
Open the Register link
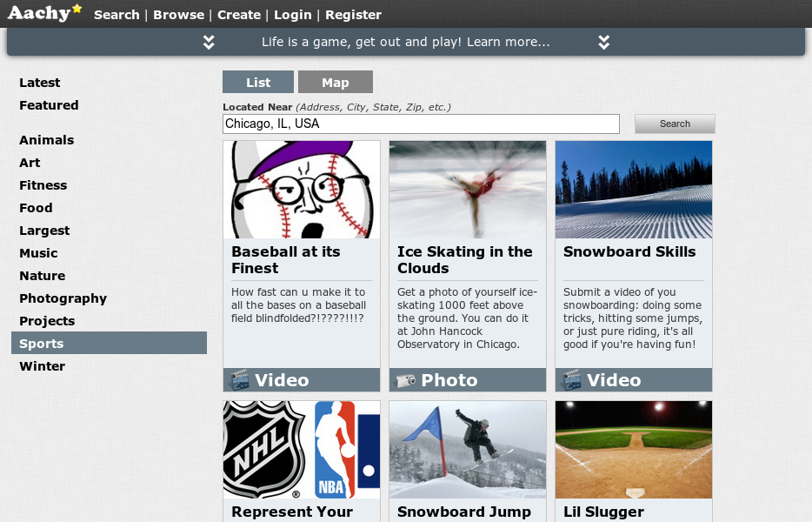point(353,15)
